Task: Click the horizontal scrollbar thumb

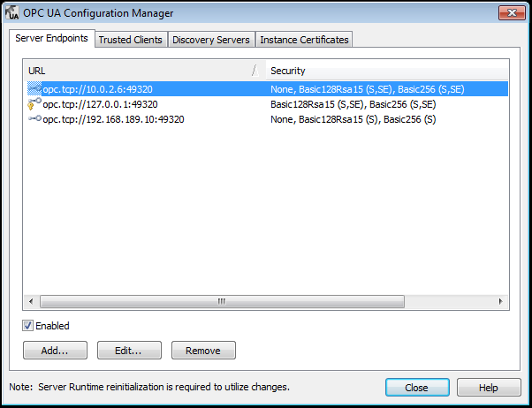Action: click(x=222, y=301)
